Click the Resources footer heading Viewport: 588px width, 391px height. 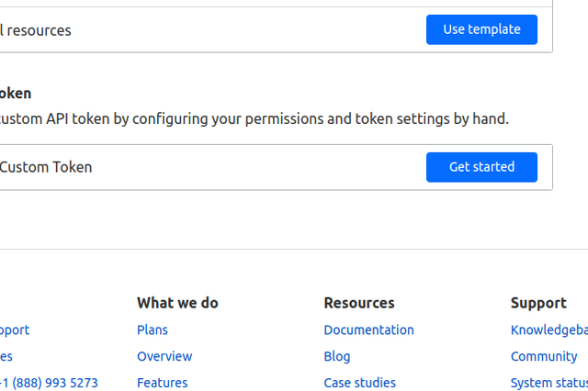coord(358,303)
